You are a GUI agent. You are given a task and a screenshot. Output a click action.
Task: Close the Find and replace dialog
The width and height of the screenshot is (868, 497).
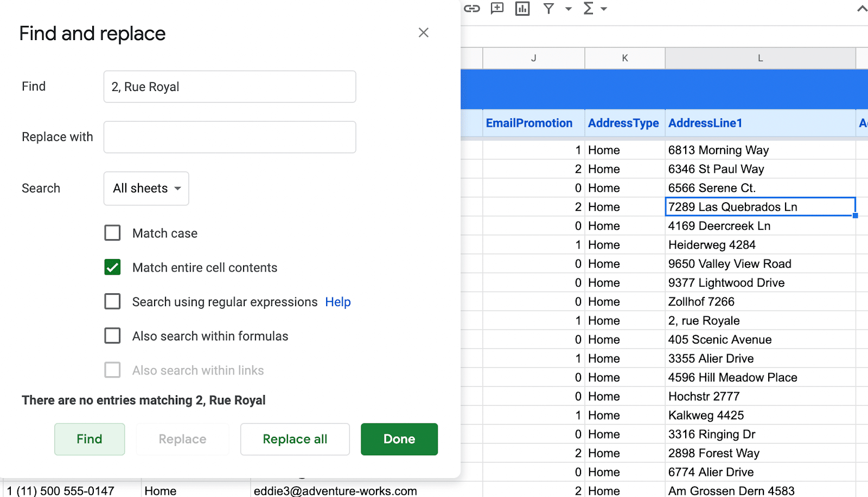point(424,33)
